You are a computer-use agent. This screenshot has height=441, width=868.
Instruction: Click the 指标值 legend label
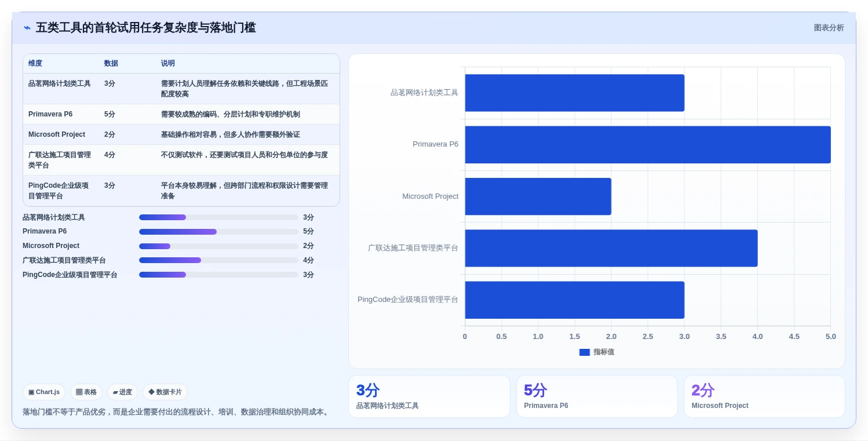pos(604,352)
